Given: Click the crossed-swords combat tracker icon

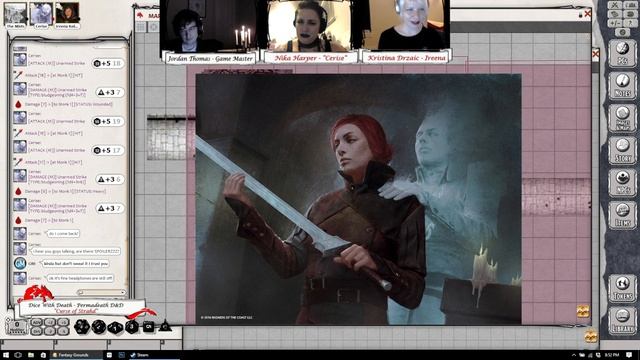Looking at the screenshot, I should (x=615, y=5).
